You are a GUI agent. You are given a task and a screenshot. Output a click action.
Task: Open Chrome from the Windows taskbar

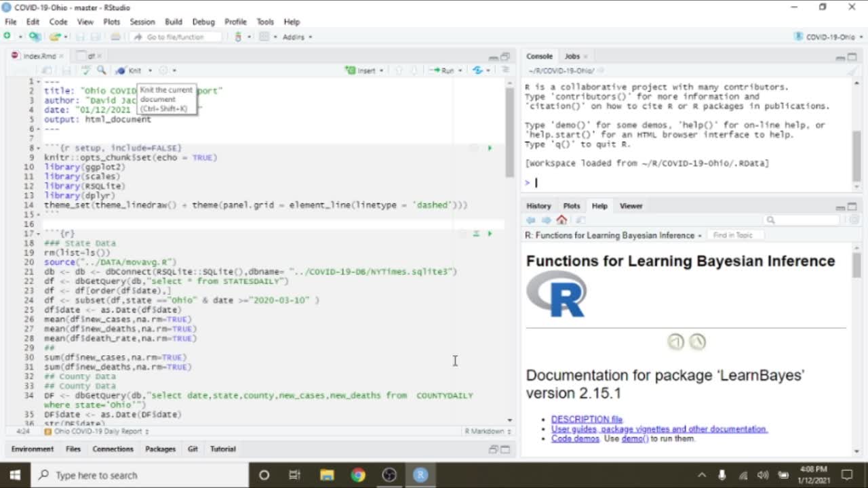(358, 475)
